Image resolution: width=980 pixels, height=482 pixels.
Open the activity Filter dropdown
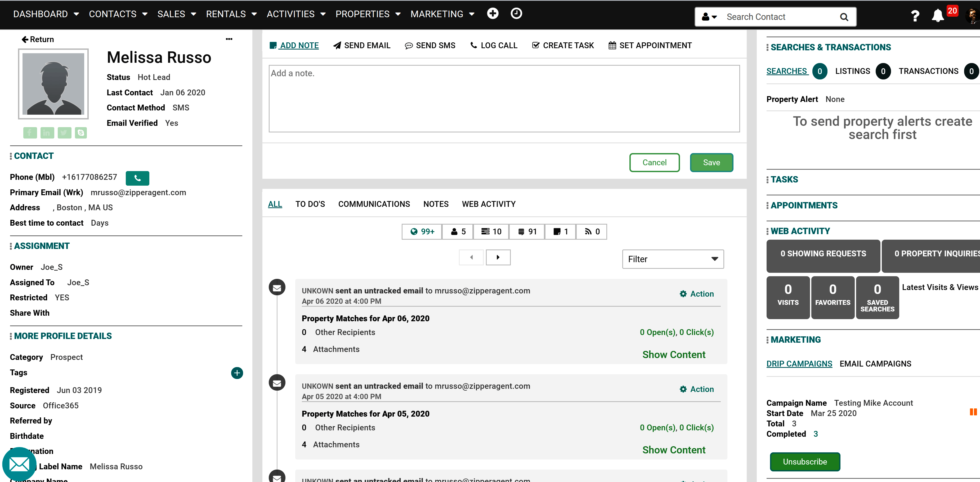673,259
